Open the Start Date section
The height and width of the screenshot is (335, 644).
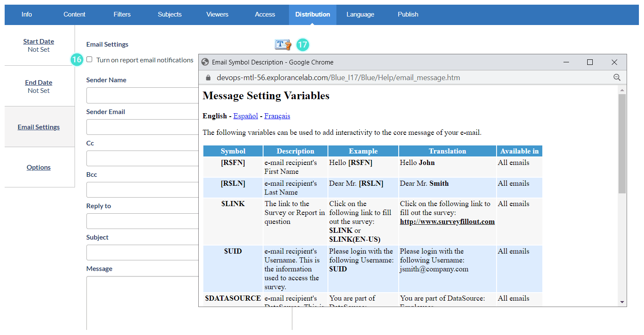pyautogui.click(x=39, y=41)
